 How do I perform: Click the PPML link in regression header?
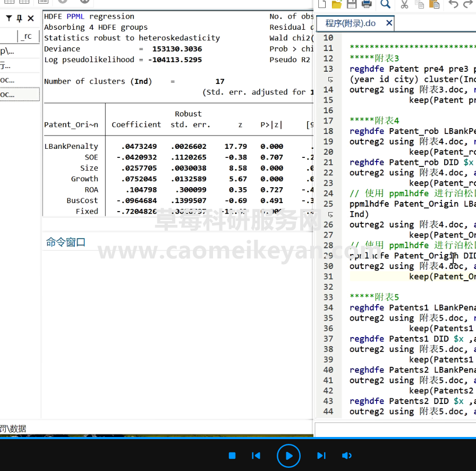tap(75, 16)
